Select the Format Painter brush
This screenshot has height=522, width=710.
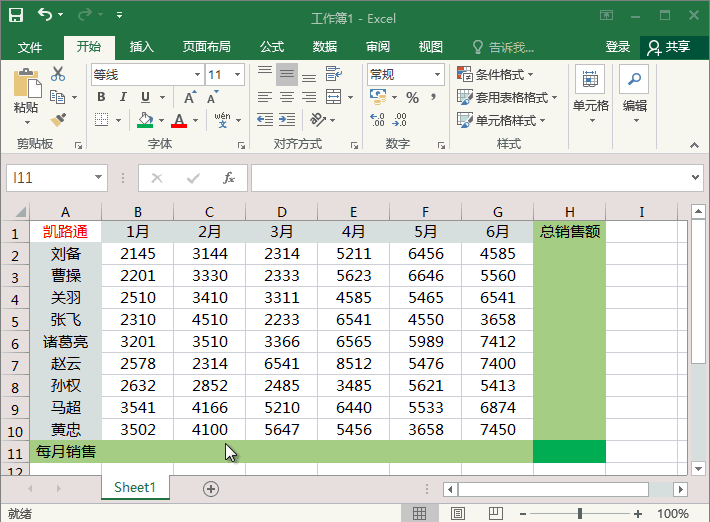(58, 119)
